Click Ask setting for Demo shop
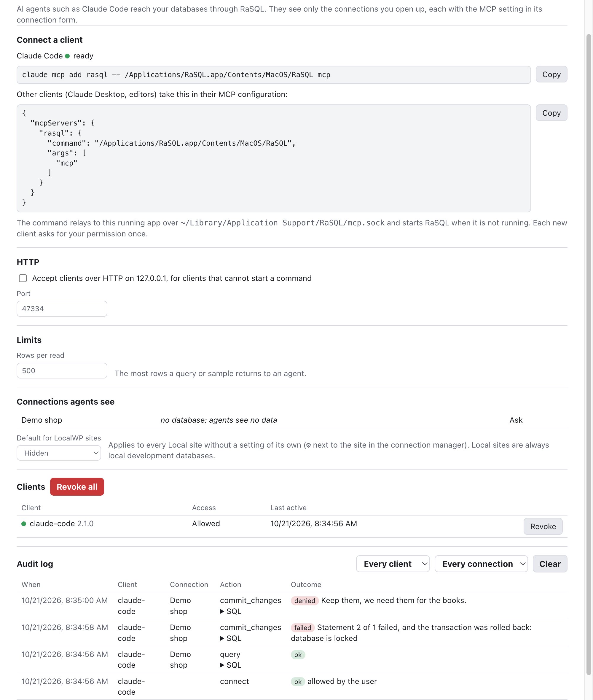 [516, 420]
